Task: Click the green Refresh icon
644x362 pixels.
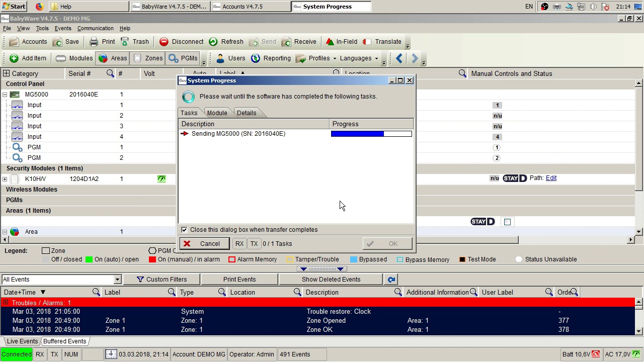Action: (213, 42)
